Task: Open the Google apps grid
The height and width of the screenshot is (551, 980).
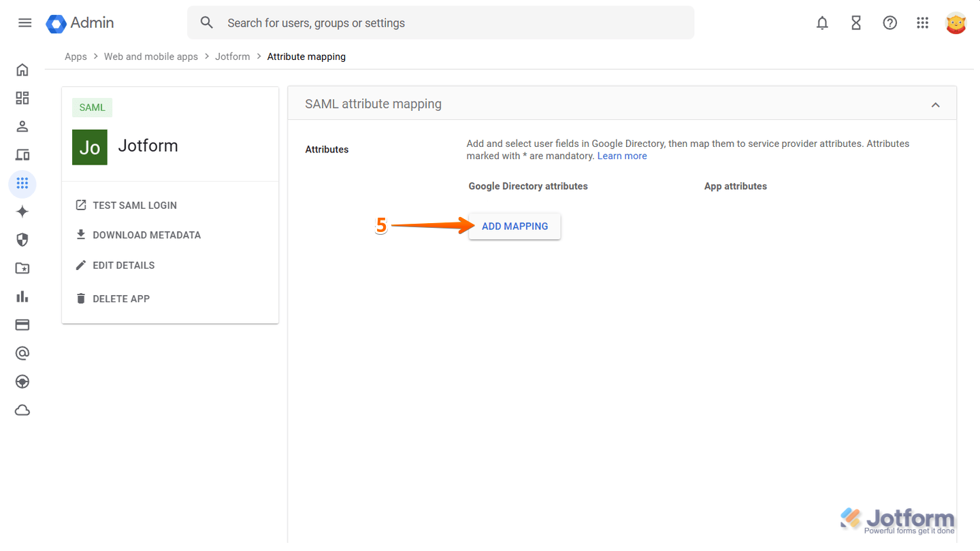Action: click(922, 23)
